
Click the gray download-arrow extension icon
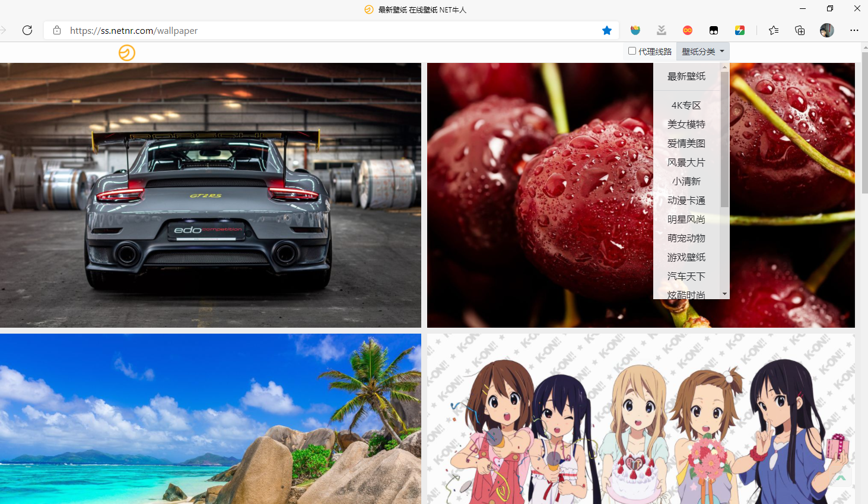click(x=662, y=30)
